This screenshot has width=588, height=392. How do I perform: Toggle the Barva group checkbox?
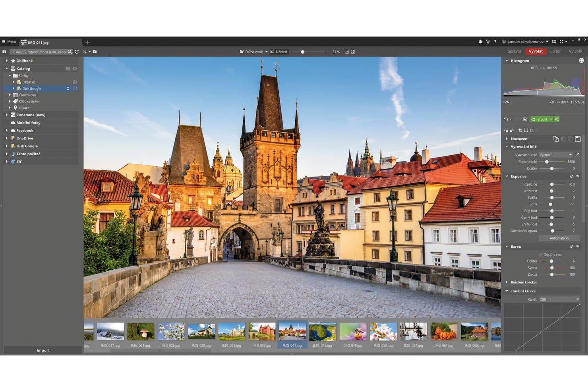(572, 247)
